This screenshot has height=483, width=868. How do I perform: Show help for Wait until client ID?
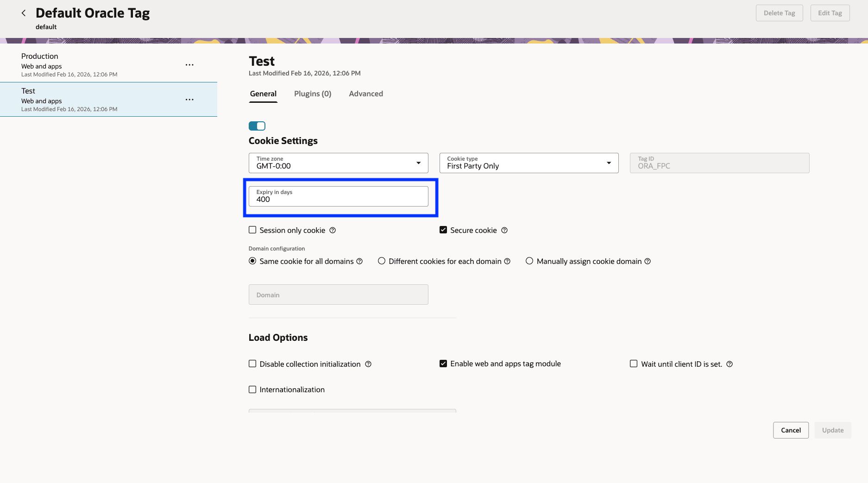click(730, 364)
